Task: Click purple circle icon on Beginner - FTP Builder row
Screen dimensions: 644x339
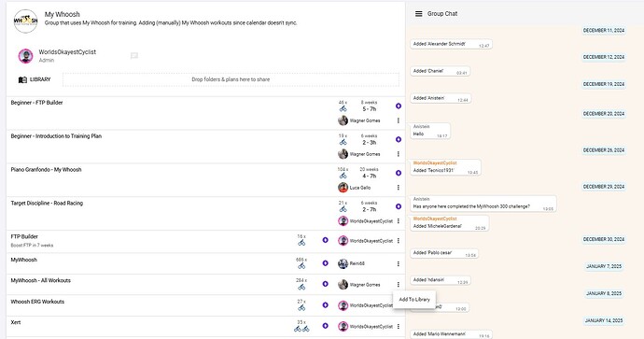Action: pyautogui.click(x=399, y=106)
